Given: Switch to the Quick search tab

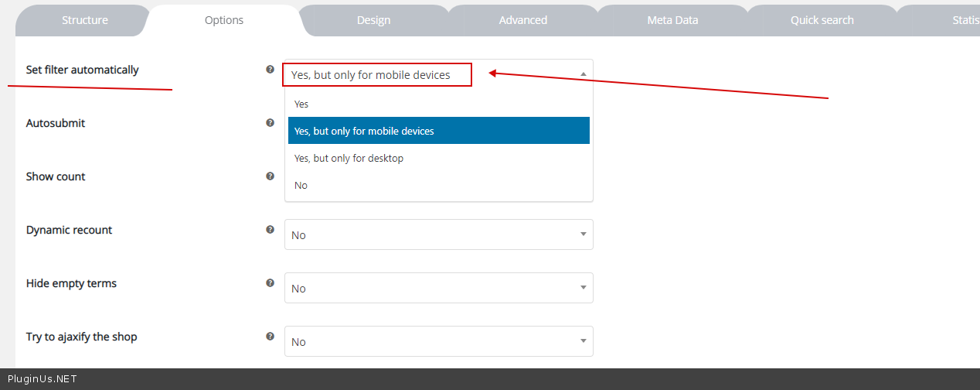Looking at the screenshot, I should [822, 20].
